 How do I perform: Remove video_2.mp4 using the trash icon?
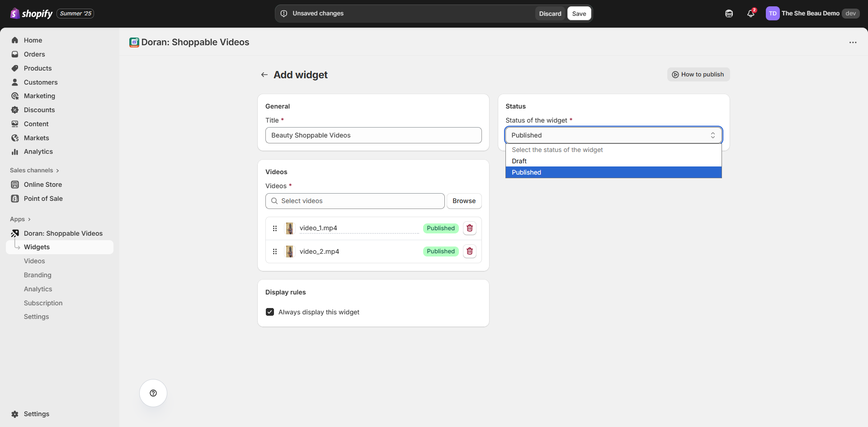pos(470,251)
